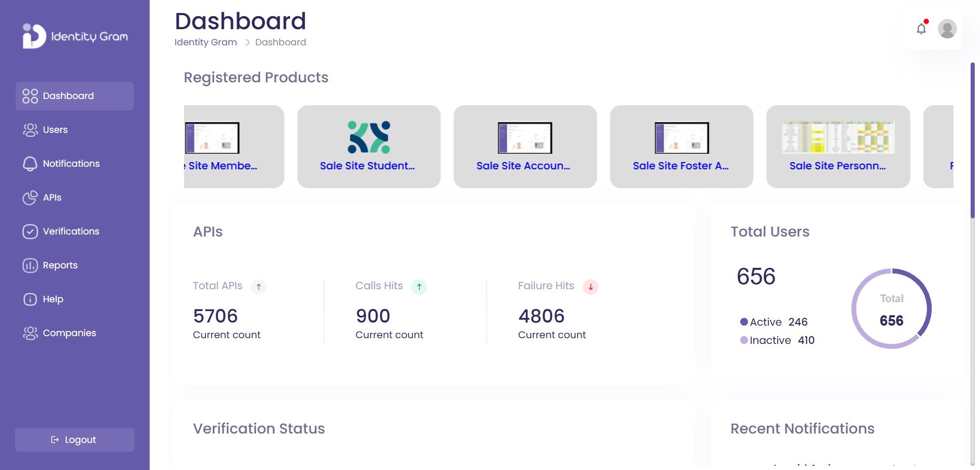Click the APIs pie icon in sidebar
The height and width of the screenshot is (470, 980).
coord(30,197)
